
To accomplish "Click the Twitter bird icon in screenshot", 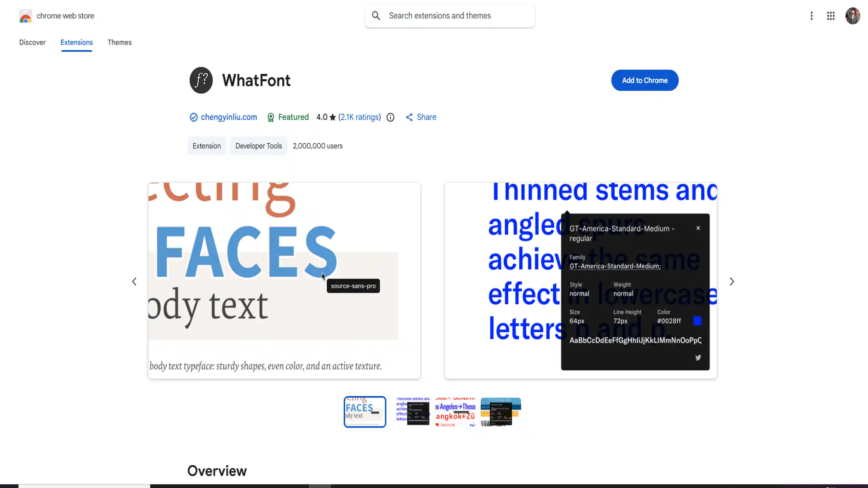I will coord(698,357).
